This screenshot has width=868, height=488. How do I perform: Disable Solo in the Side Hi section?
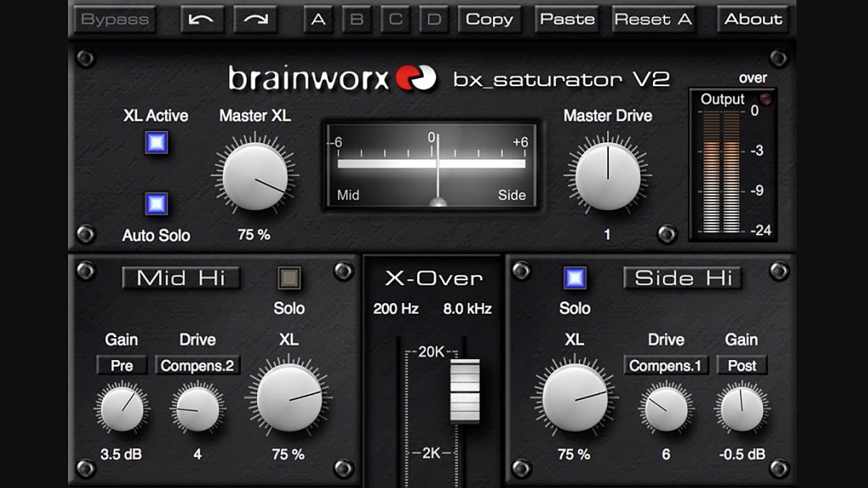click(x=575, y=278)
